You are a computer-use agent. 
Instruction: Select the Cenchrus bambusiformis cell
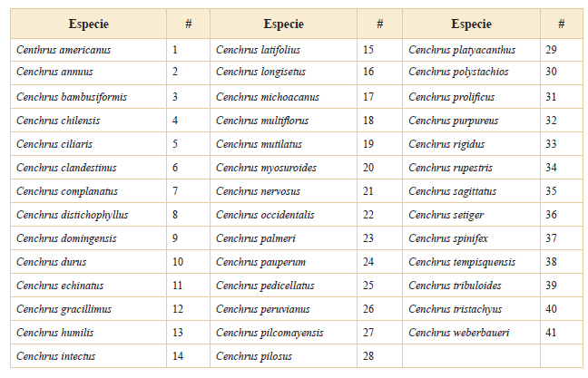click(x=89, y=97)
